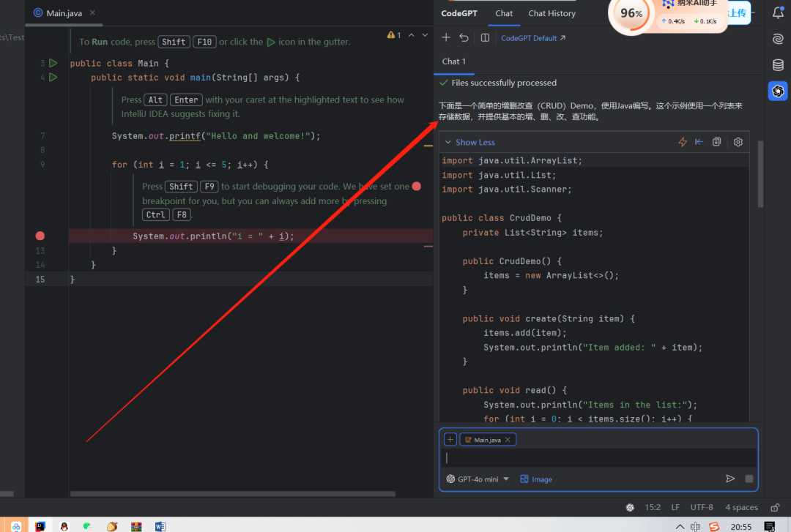
Task: Click the taskbar clock showing 20:55
Action: pyautogui.click(x=740, y=526)
